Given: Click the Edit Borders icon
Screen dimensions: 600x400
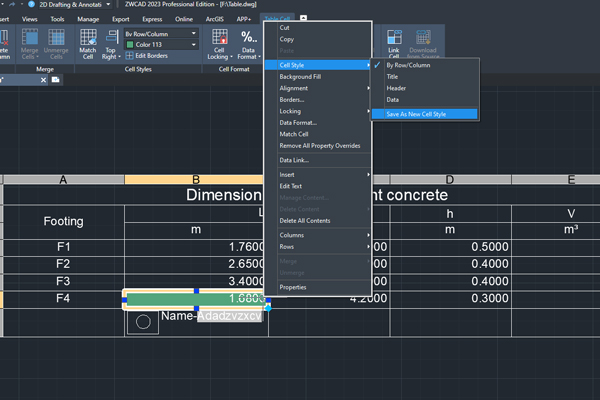Looking at the screenshot, I should point(129,56).
